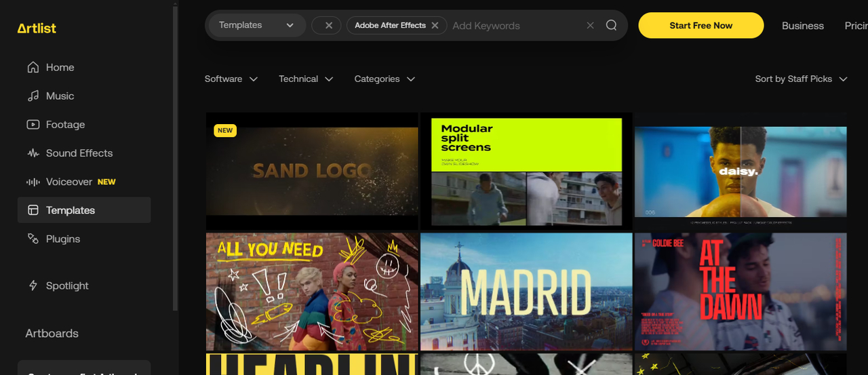Open the Madrid template thumbnail

(526, 292)
